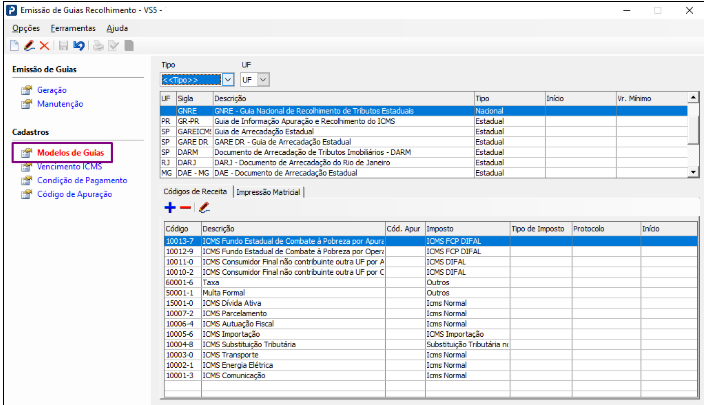Click the Print toolbar icon
The image size is (704, 405).
[98, 46]
